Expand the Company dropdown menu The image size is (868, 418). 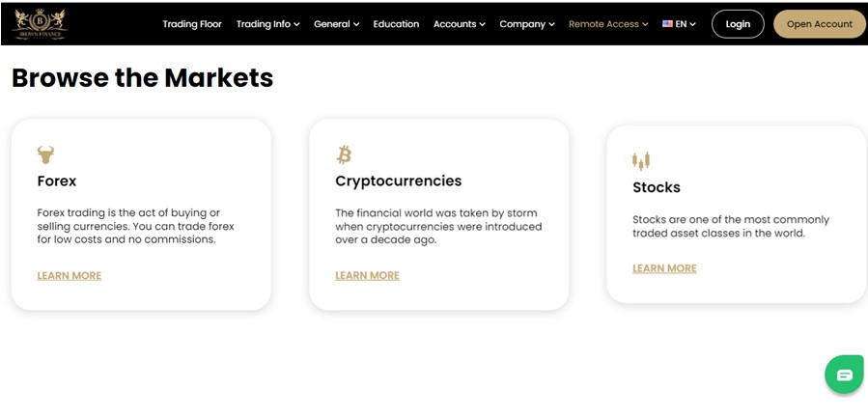tap(527, 24)
